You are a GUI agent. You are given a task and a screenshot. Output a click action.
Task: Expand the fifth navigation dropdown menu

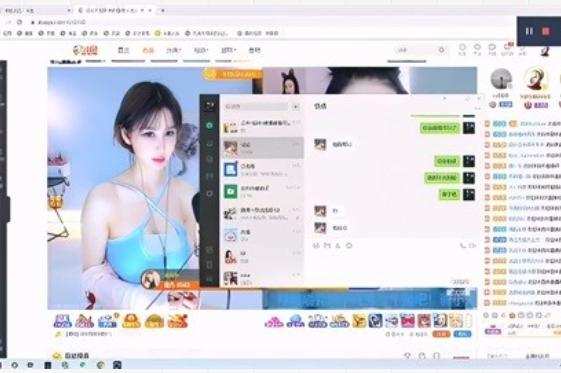pos(229,50)
